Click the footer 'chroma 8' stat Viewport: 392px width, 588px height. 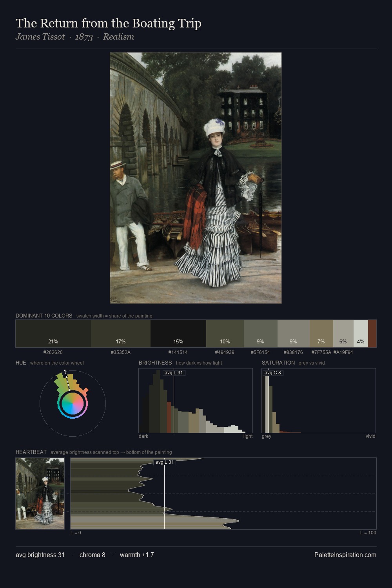(92, 555)
